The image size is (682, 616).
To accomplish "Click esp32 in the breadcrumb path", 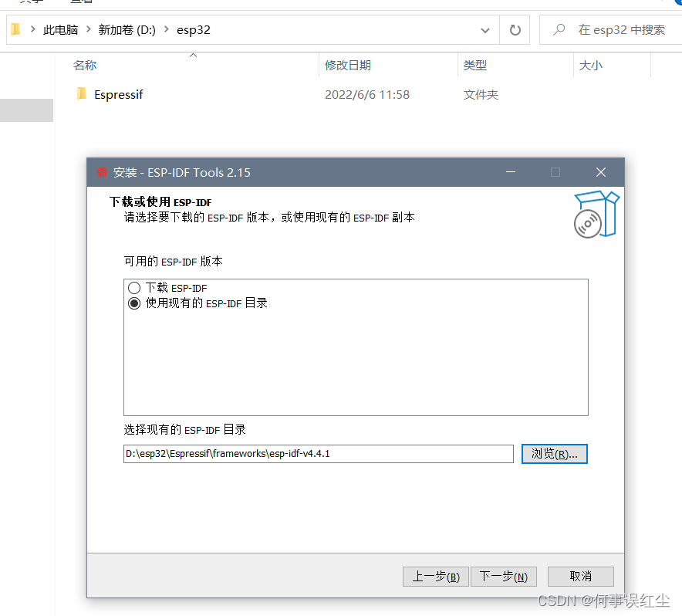I will coord(194,30).
